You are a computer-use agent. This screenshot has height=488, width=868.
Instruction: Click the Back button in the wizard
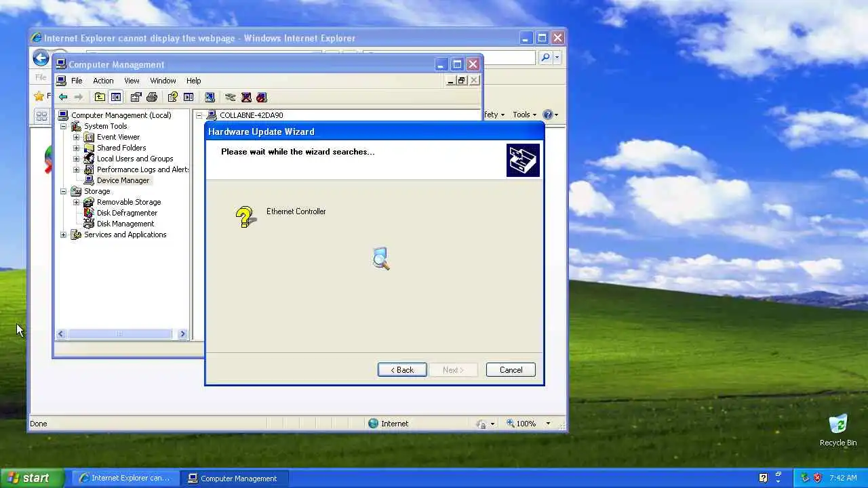click(x=402, y=370)
